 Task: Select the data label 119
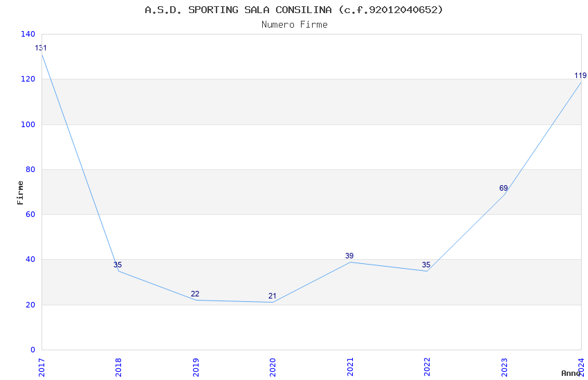pos(580,75)
